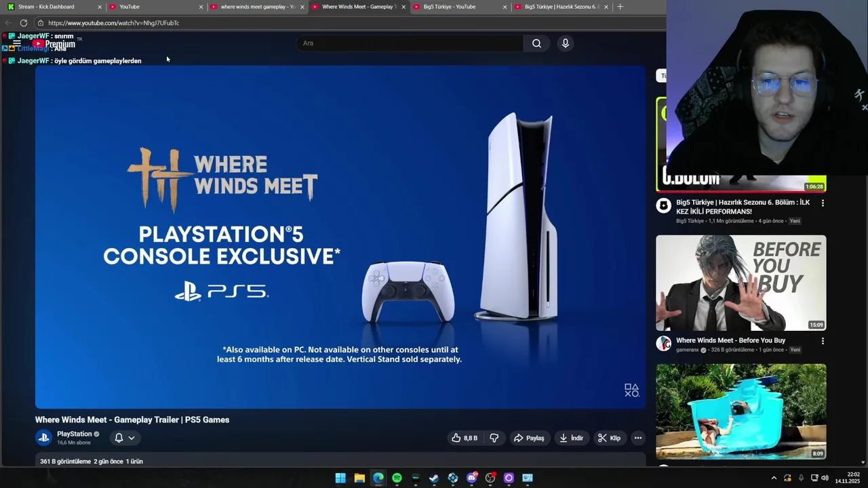This screenshot has width=868, height=488.
Task: Open Microsoft Edge from taskbar
Action: tap(378, 478)
